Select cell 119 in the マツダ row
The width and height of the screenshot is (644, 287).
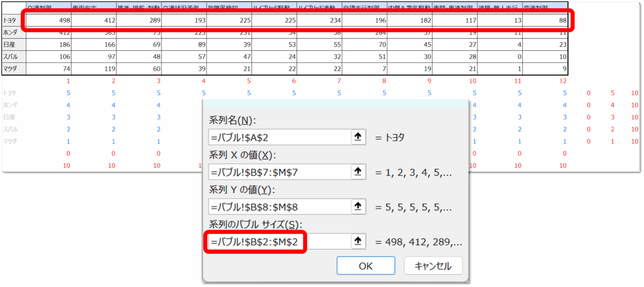(94, 69)
